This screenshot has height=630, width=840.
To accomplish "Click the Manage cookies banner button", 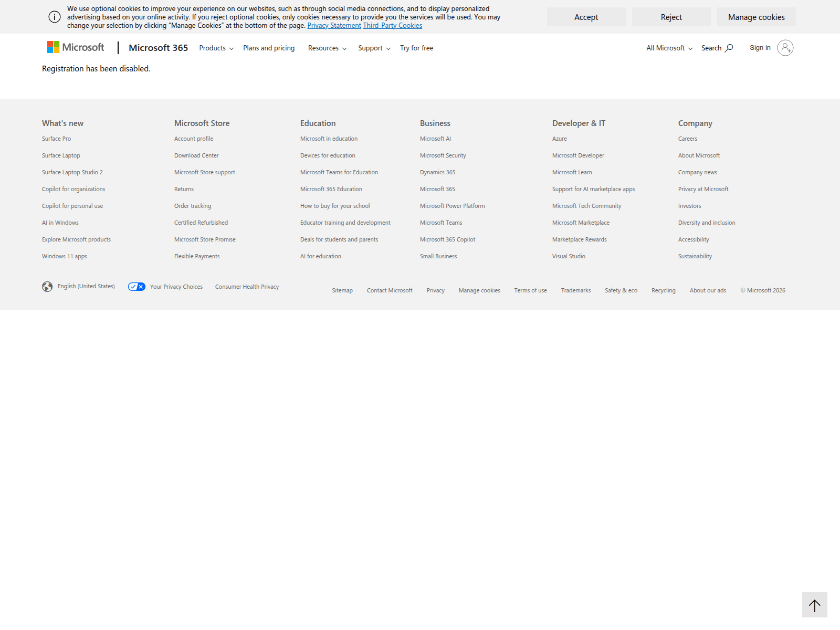I will click(x=756, y=17).
